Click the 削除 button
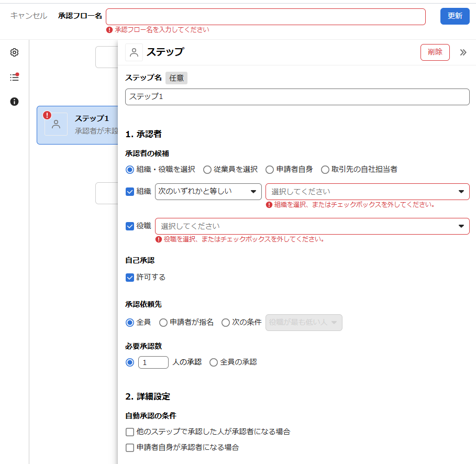This screenshot has height=464, width=476. tap(435, 52)
